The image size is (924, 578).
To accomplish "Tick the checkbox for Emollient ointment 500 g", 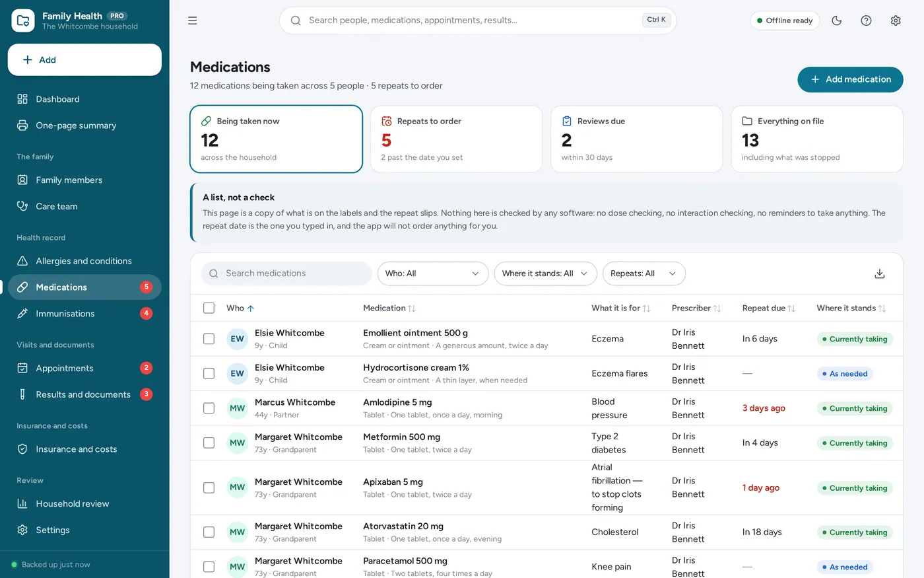I will [x=209, y=339].
